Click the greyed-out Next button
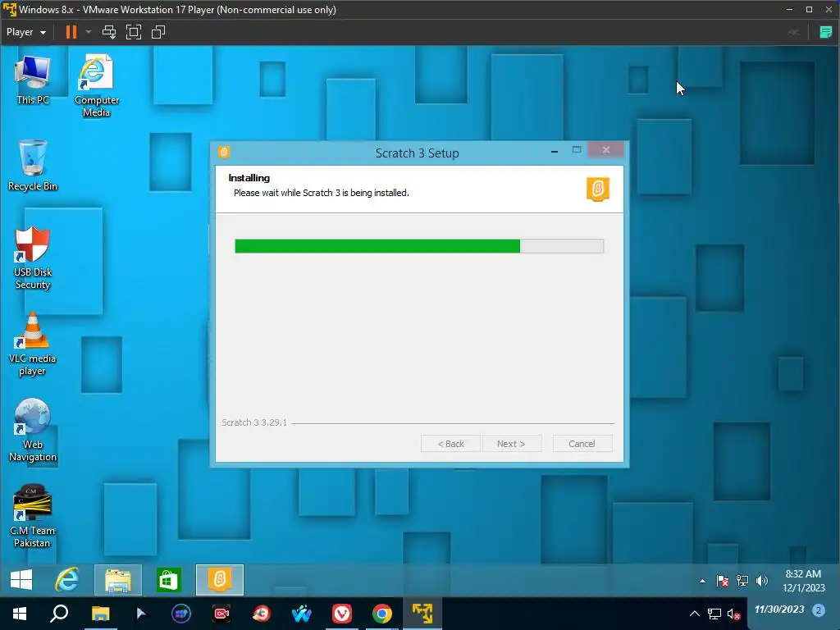The image size is (840, 630). (511, 444)
